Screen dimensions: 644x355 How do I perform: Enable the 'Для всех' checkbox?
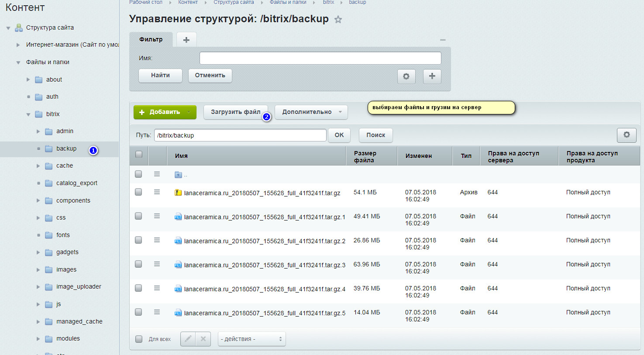[x=139, y=339]
